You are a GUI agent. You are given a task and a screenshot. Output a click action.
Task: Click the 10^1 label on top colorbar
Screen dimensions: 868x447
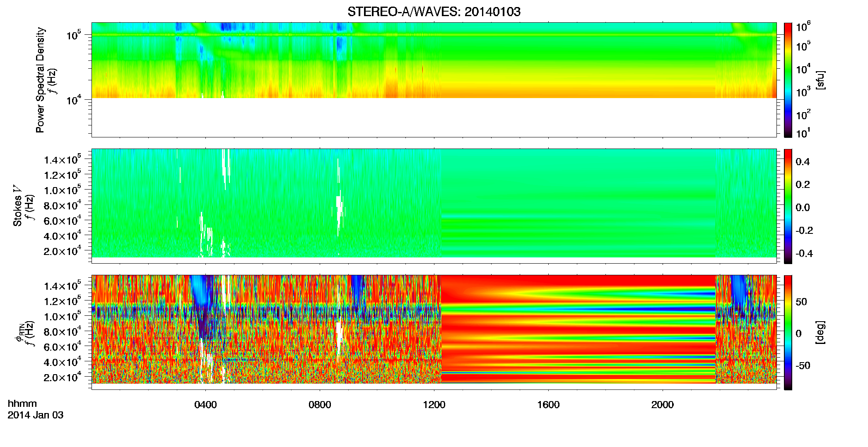point(803,133)
